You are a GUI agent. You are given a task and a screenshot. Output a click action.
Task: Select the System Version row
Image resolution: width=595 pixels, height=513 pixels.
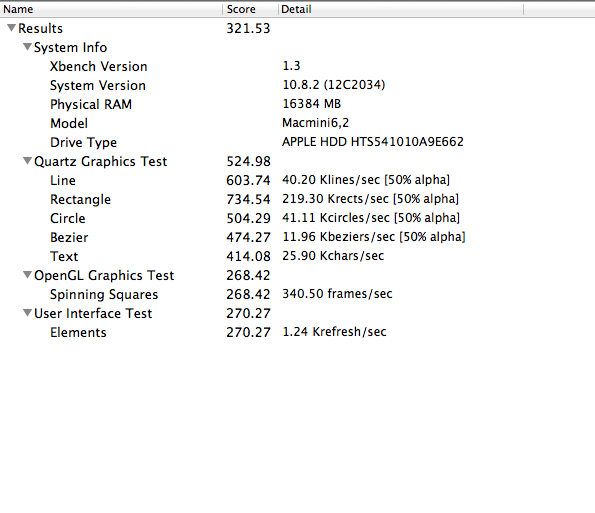[x=298, y=85]
